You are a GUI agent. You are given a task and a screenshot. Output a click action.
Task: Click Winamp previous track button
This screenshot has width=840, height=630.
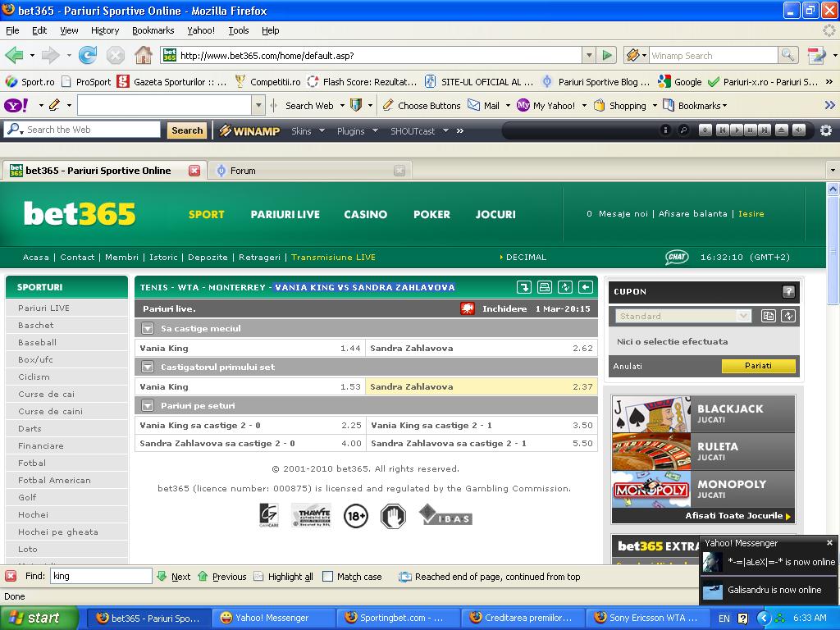click(x=722, y=130)
